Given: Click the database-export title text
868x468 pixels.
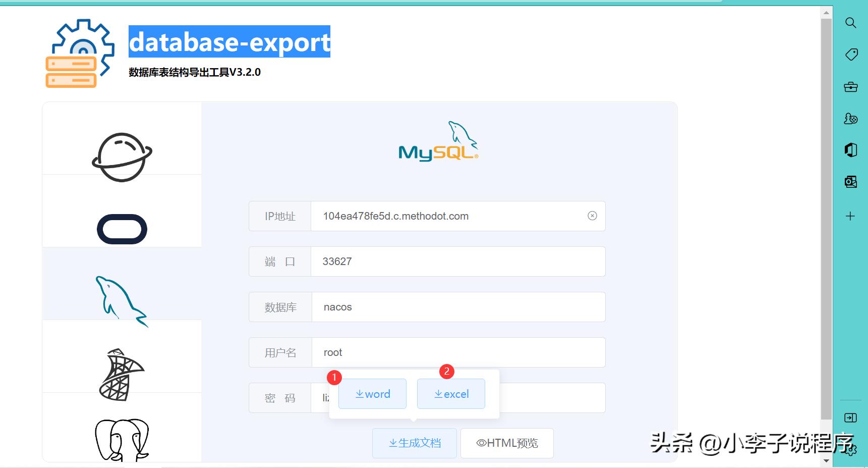Looking at the screenshot, I should (x=229, y=41).
